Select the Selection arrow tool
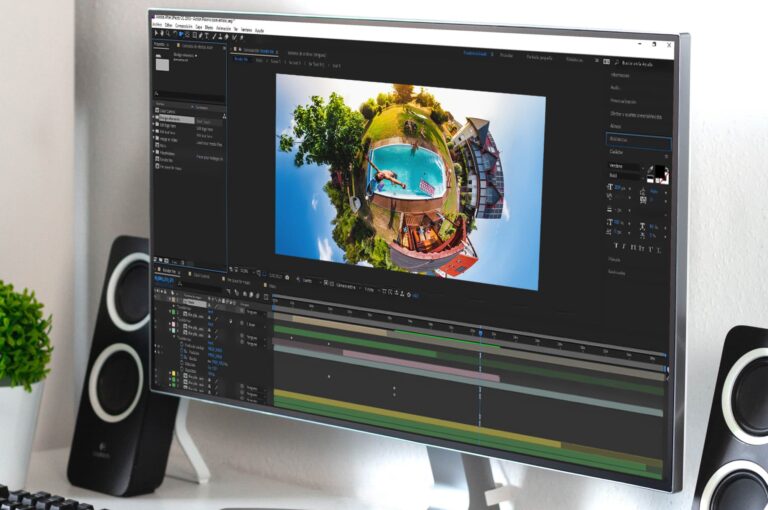The width and height of the screenshot is (768, 510). (156, 33)
